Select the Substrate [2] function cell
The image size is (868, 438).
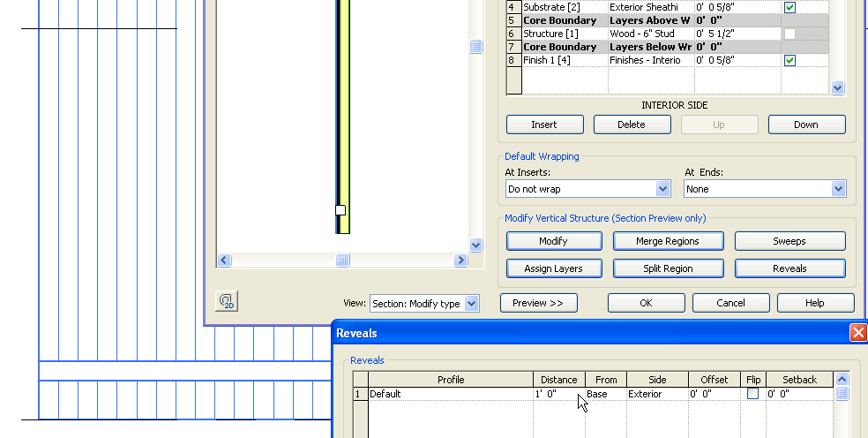565,7
